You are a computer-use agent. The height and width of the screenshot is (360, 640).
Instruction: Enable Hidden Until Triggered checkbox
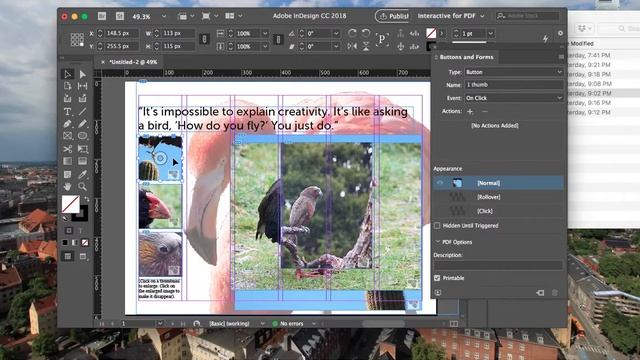pyautogui.click(x=437, y=225)
